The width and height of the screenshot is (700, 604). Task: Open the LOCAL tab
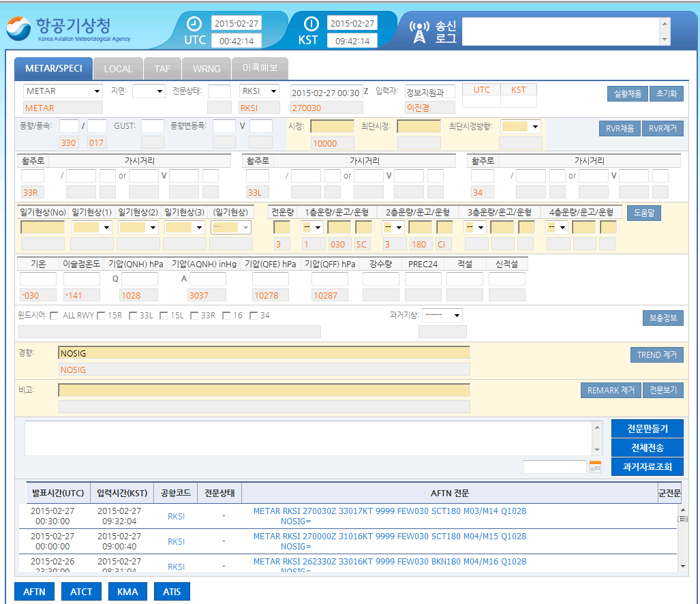(119, 69)
